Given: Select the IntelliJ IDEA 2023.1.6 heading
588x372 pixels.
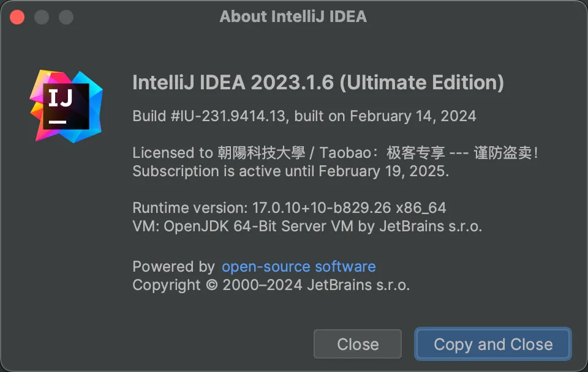Looking at the screenshot, I should coord(318,83).
